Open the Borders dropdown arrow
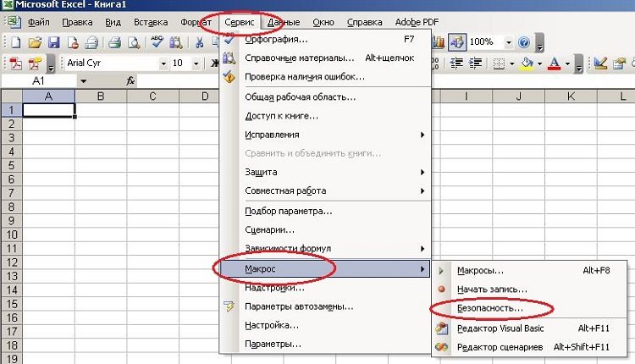The height and width of the screenshot is (364, 635). pyautogui.click(x=512, y=63)
